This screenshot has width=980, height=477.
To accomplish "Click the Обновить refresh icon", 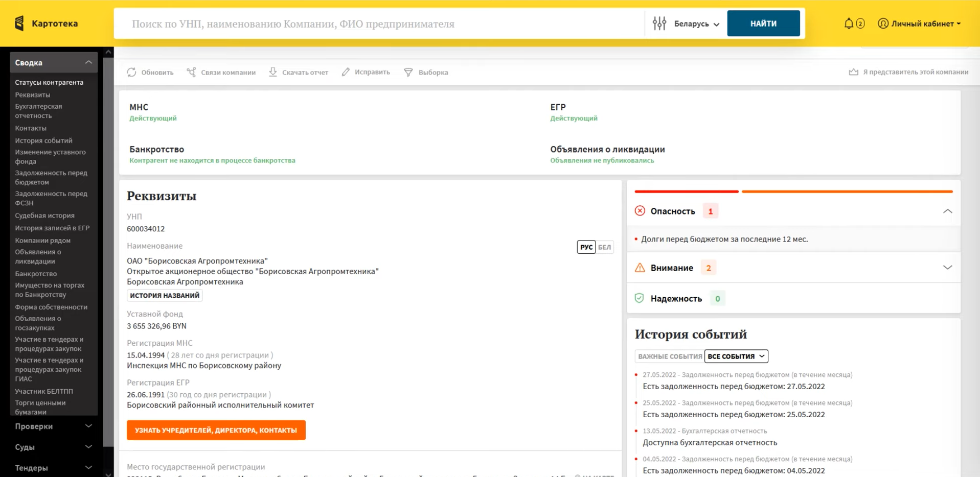I will click(132, 72).
